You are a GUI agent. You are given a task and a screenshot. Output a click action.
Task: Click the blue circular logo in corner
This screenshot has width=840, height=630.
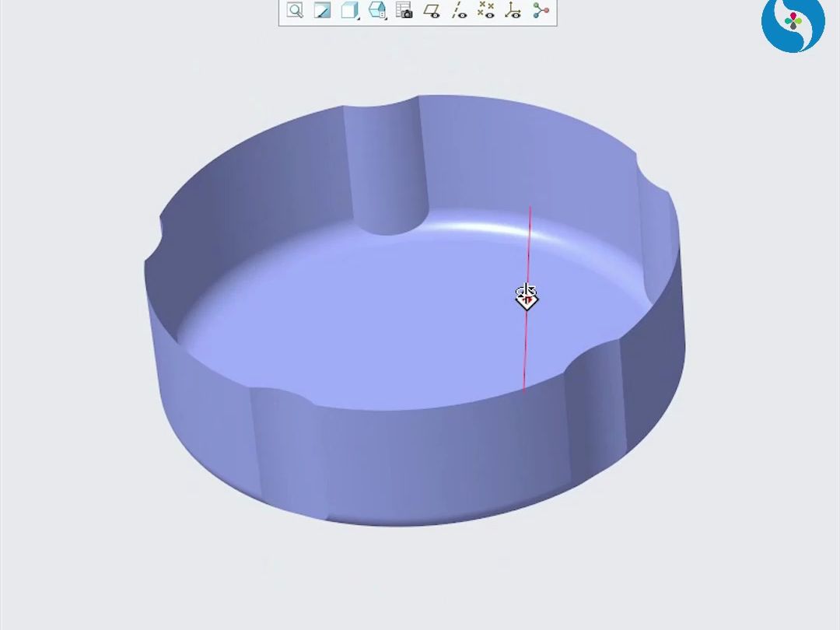[x=793, y=23]
